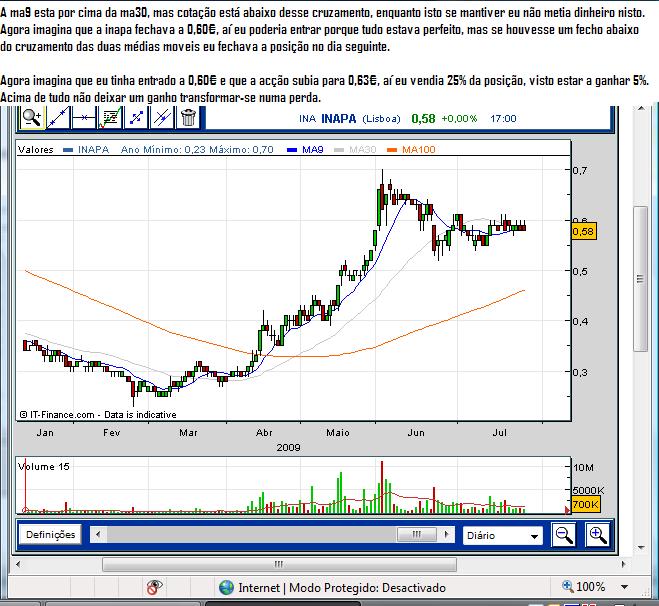Click the Ano Mínimo: 0,23 Máximo: 0,70 text
The width and height of the screenshot is (659, 606).
[197, 150]
